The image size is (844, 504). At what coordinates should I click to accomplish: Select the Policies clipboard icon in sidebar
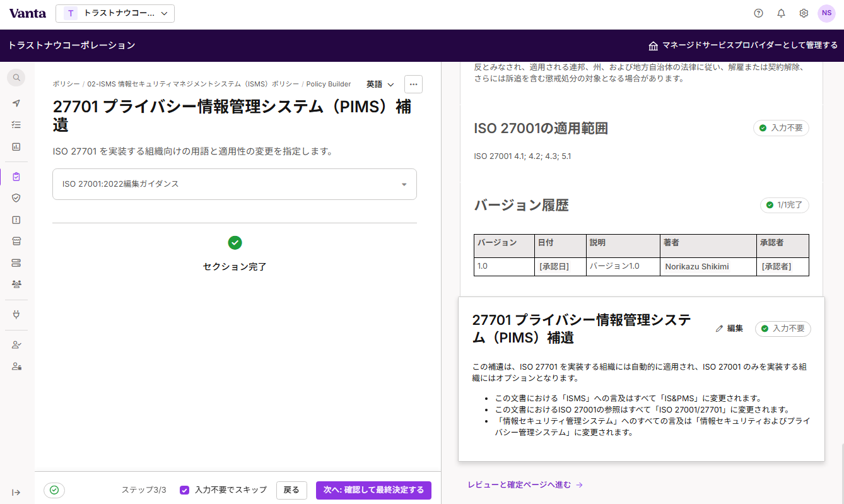(16, 177)
